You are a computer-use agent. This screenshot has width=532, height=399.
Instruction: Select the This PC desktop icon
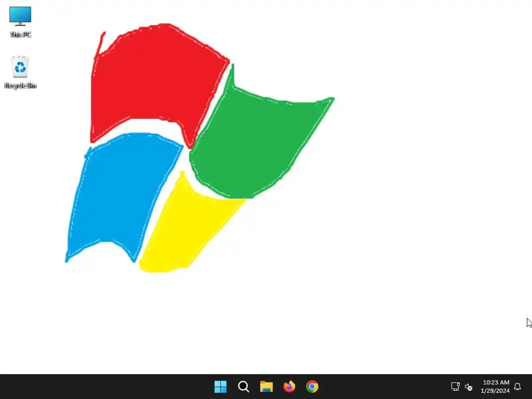(x=20, y=22)
